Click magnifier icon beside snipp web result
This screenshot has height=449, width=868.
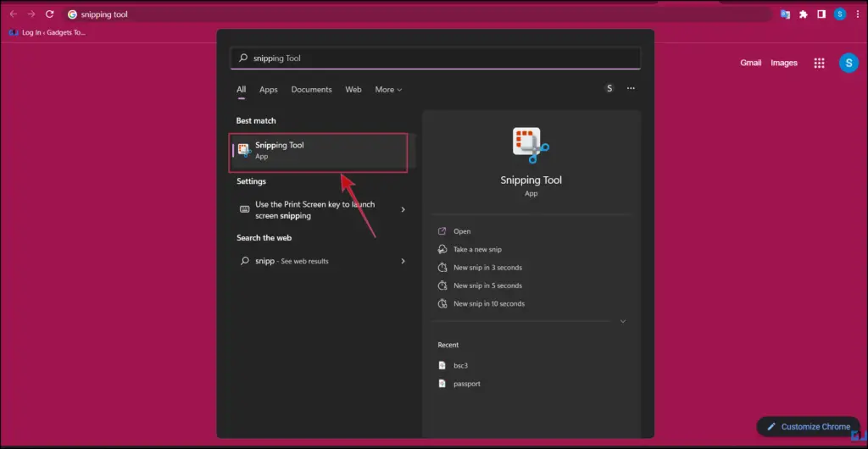click(x=244, y=261)
